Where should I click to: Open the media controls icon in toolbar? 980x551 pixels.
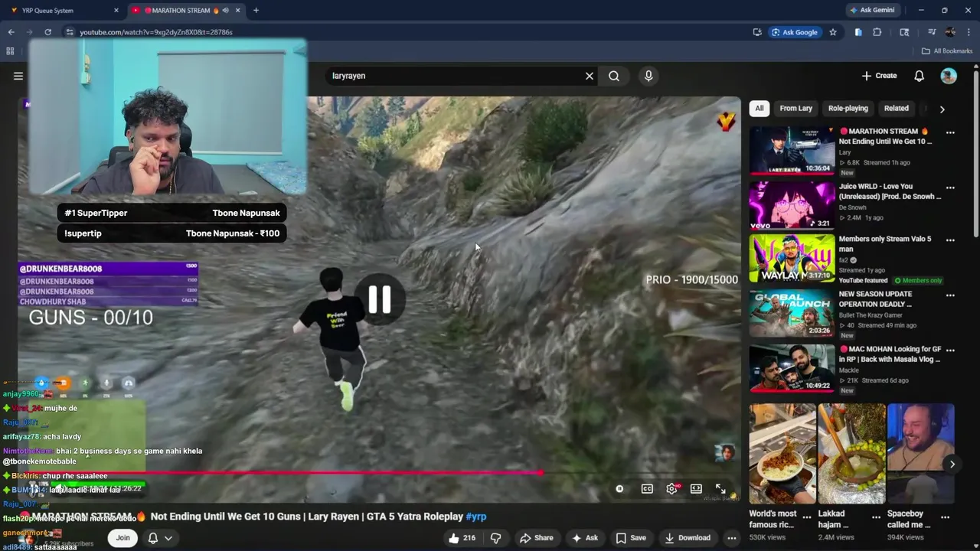click(x=932, y=32)
